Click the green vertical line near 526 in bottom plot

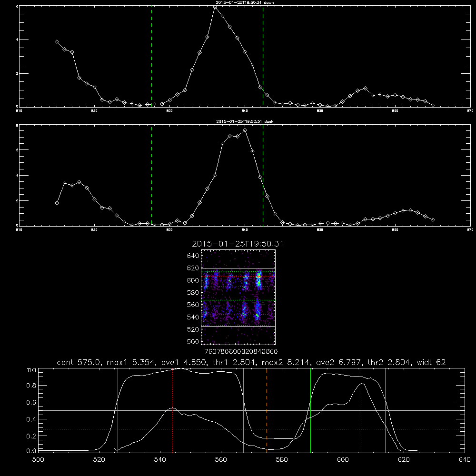click(x=118, y=410)
